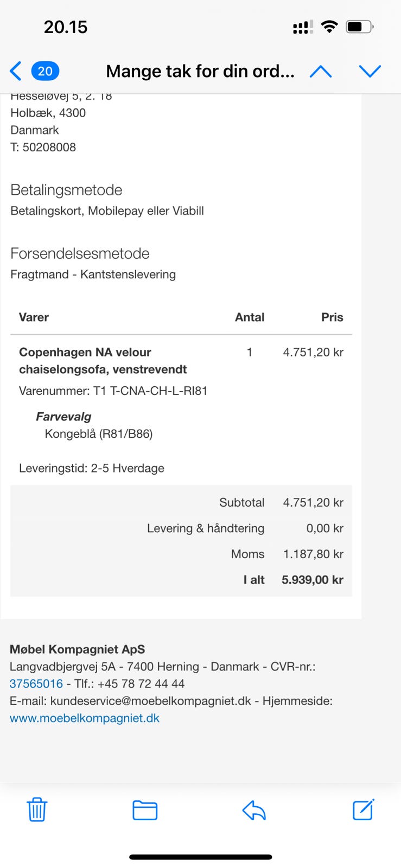Image resolution: width=401 pixels, height=868 pixels.
Task: Tap the customer phone number 50208008
Action: (x=49, y=147)
